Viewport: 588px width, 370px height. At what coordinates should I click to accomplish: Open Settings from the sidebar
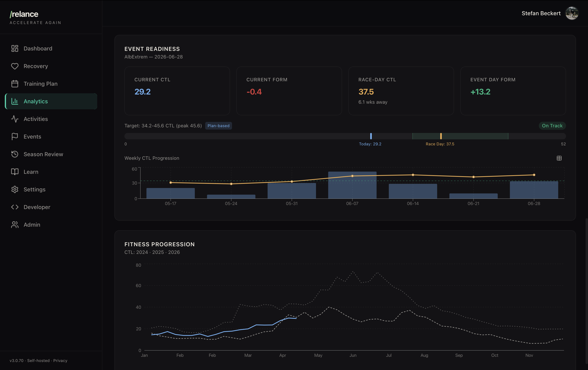tap(51, 189)
